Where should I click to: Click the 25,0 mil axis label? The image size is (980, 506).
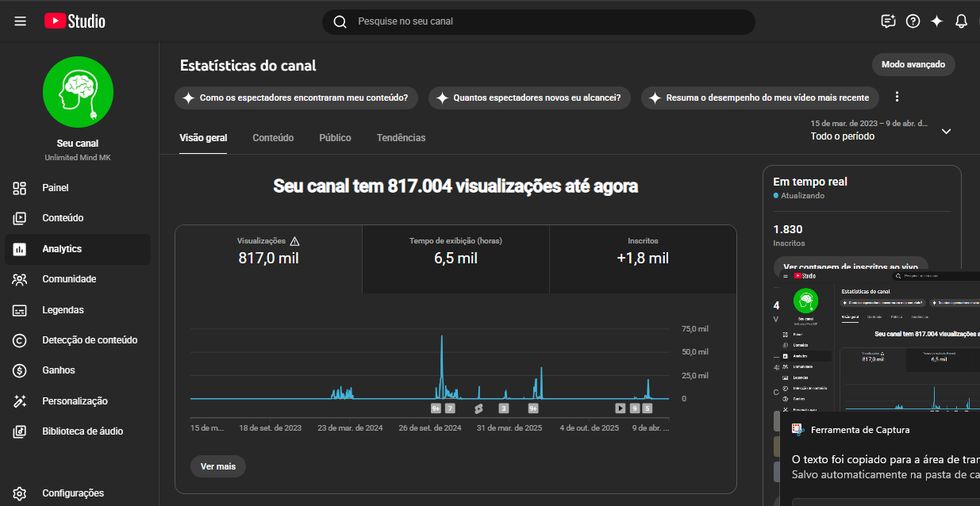[x=695, y=375]
